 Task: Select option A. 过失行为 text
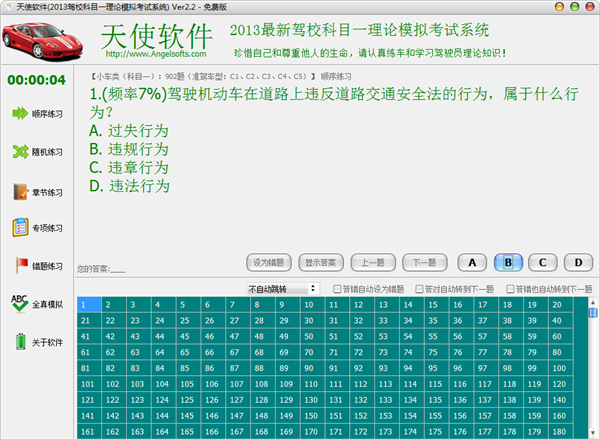pos(129,131)
